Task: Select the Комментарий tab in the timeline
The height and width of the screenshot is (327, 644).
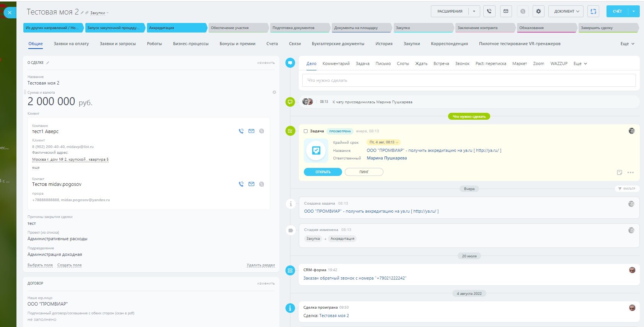Action: point(336,63)
